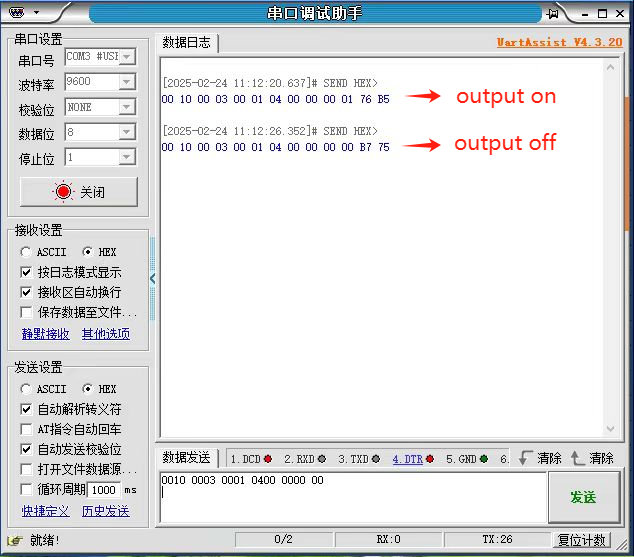The width and height of the screenshot is (634, 557).
Task: Enable 循环周期 checkbox
Action: tap(26, 489)
